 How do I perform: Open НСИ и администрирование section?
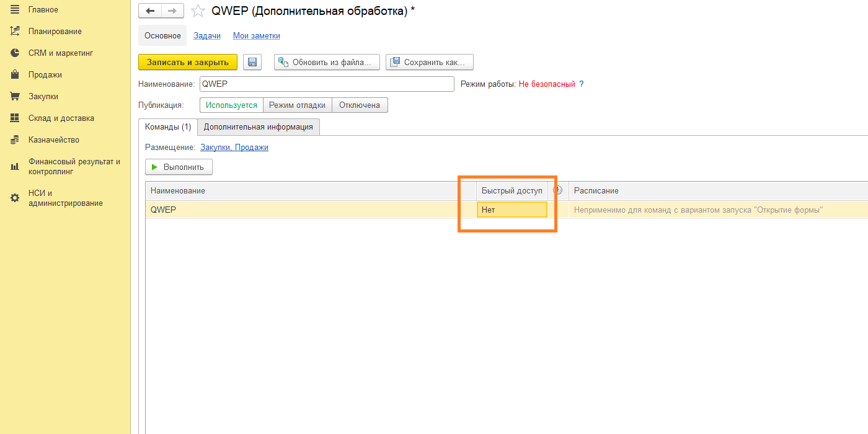[x=66, y=198]
